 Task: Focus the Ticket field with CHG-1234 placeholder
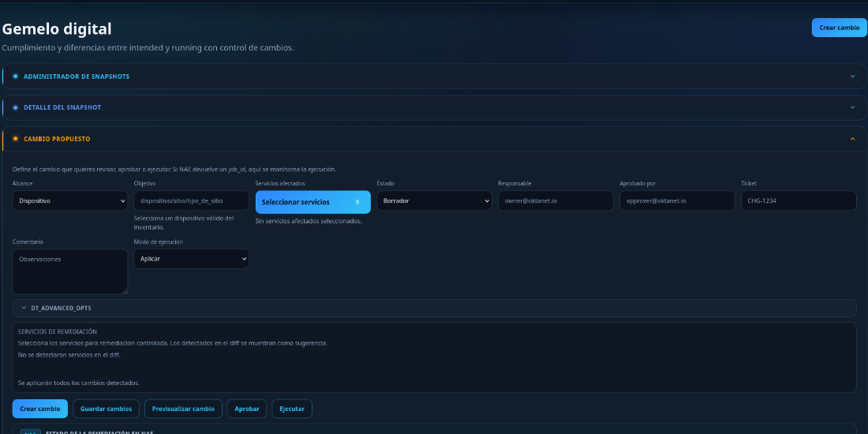pyautogui.click(x=799, y=200)
